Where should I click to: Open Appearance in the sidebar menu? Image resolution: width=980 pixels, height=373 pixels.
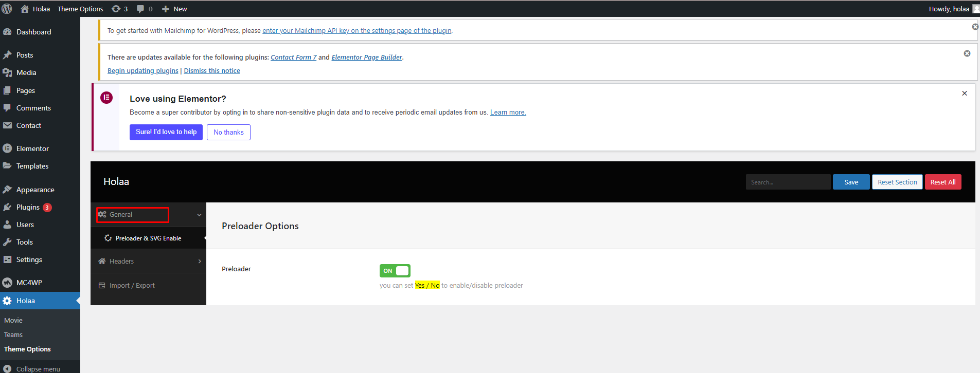click(35, 190)
